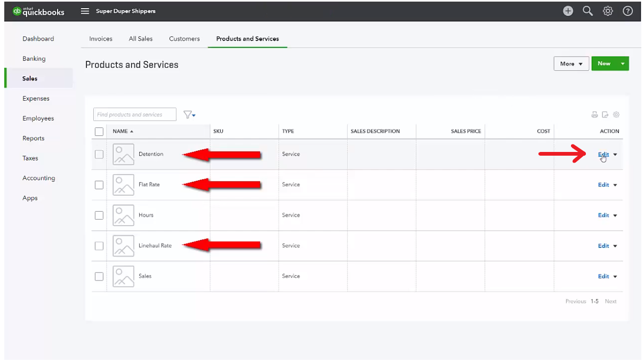
Task: Open Accounting in the sidebar
Action: [38, 178]
